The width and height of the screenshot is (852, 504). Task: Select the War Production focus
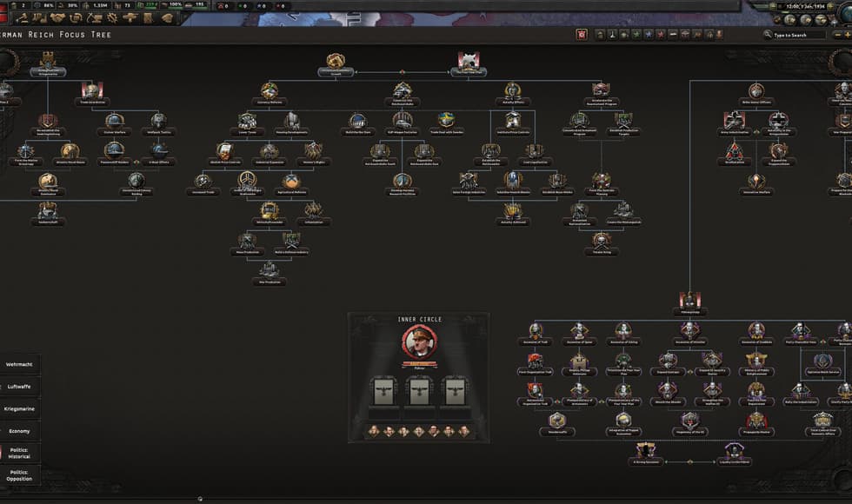pyautogui.click(x=270, y=275)
